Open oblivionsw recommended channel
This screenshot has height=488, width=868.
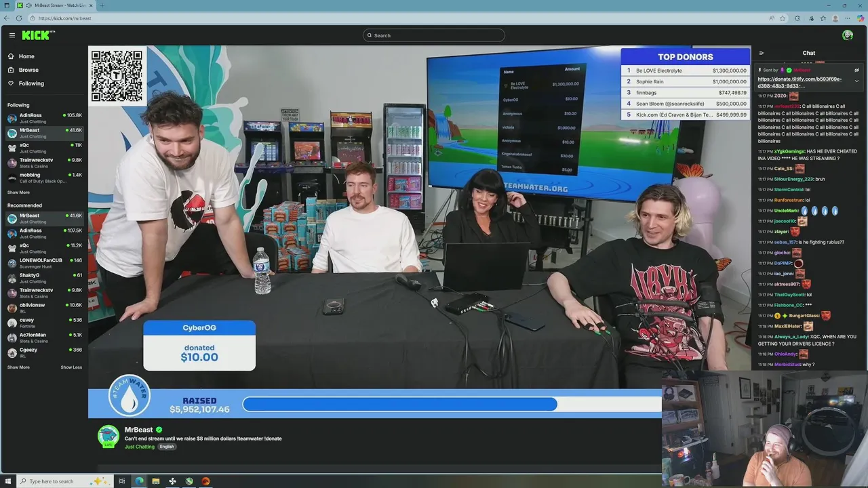pyautogui.click(x=44, y=308)
